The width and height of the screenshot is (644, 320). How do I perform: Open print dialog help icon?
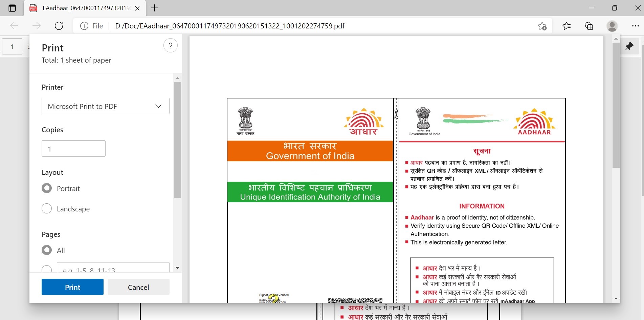pyautogui.click(x=171, y=45)
